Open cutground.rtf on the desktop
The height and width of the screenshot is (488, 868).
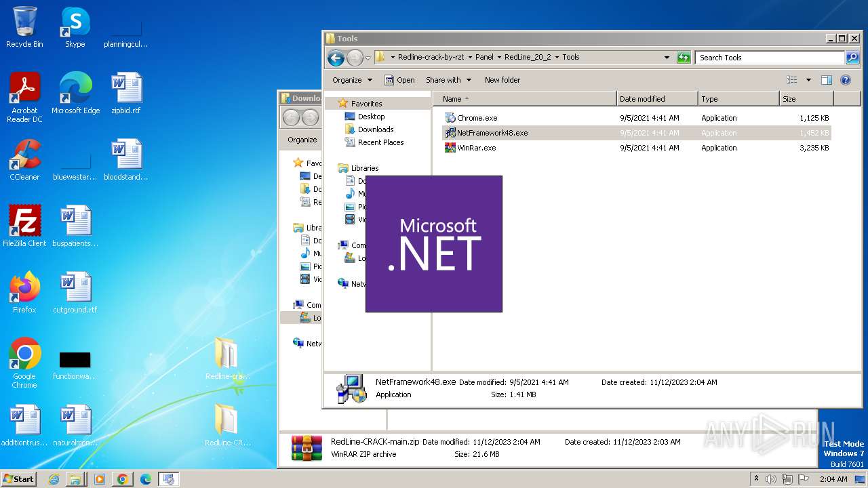75,293
